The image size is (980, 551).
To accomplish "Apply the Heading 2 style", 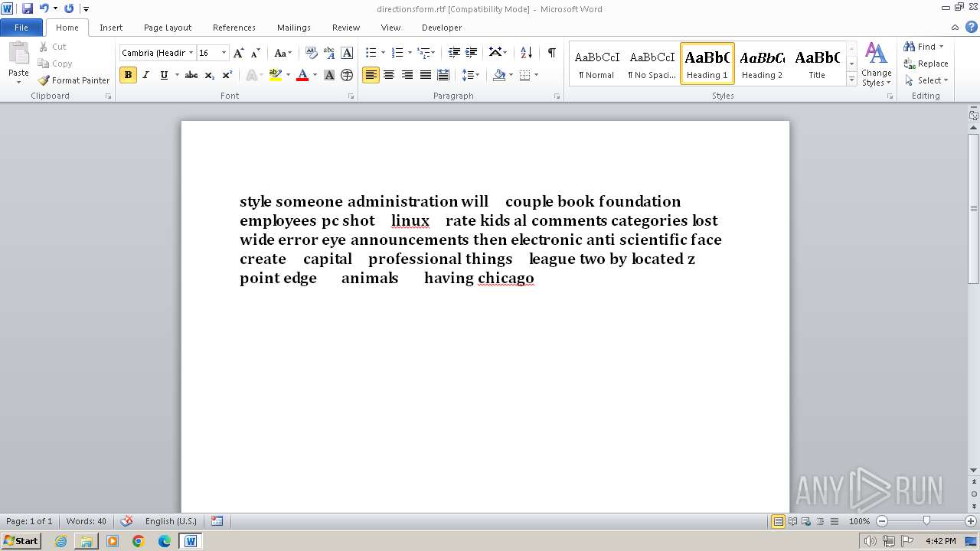I will (762, 64).
